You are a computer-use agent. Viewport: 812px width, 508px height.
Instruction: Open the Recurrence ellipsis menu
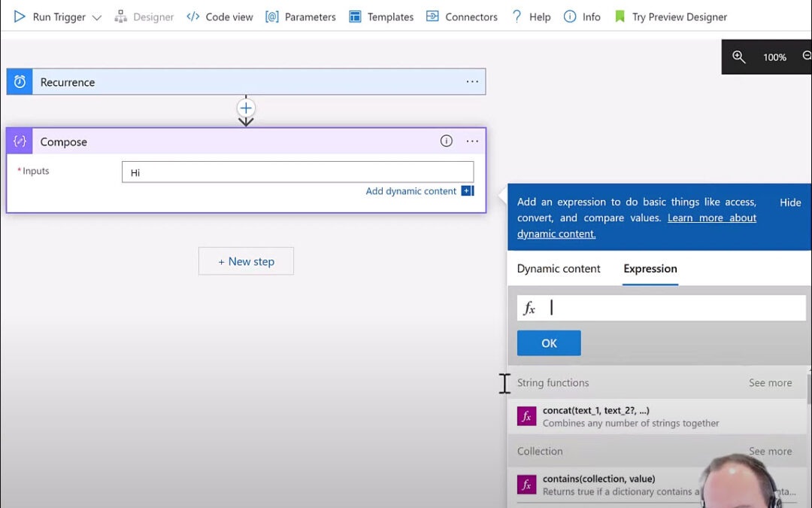click(x=472, y=81)
